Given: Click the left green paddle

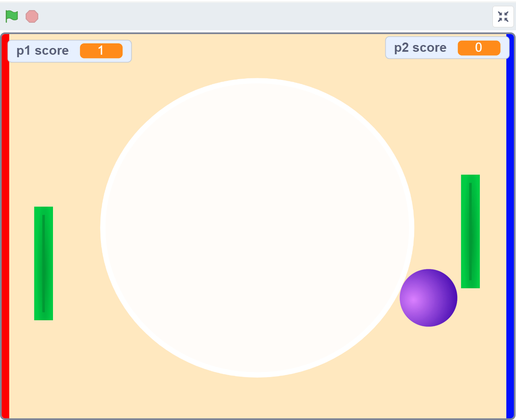Looking at the screenshot, I should click(43, 263).
